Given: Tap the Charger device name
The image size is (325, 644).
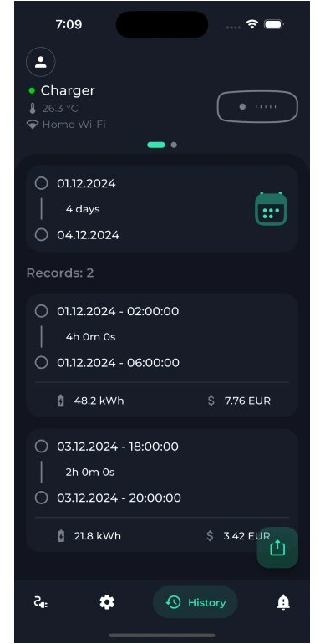Looking at the screenshot, I should [68, 90].
